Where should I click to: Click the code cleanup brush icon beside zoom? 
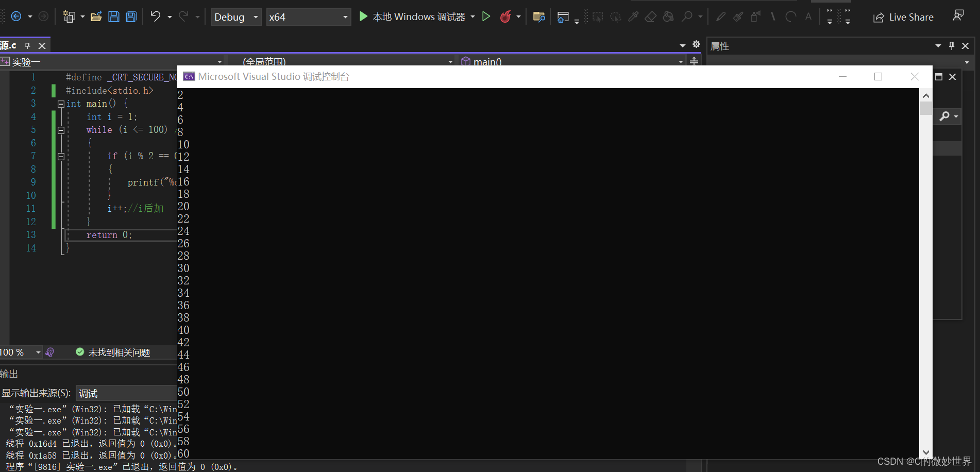click(50, 352)
